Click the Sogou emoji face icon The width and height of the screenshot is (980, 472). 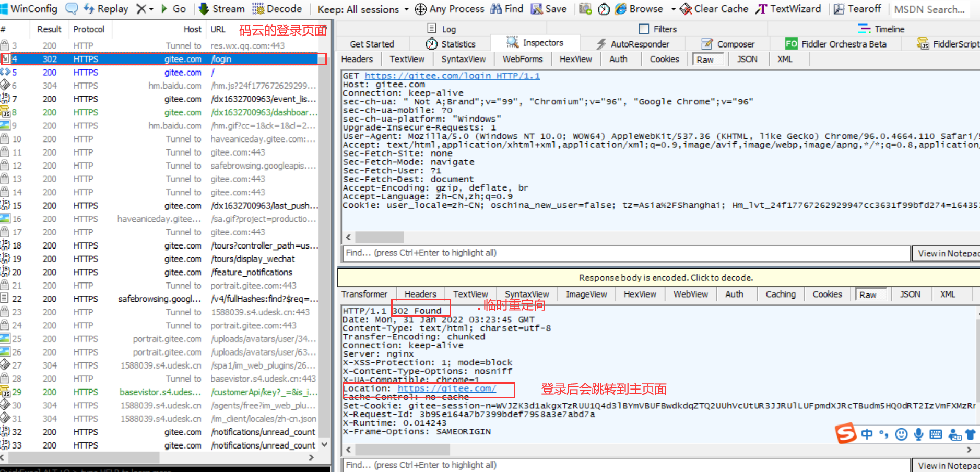(901, 434)
